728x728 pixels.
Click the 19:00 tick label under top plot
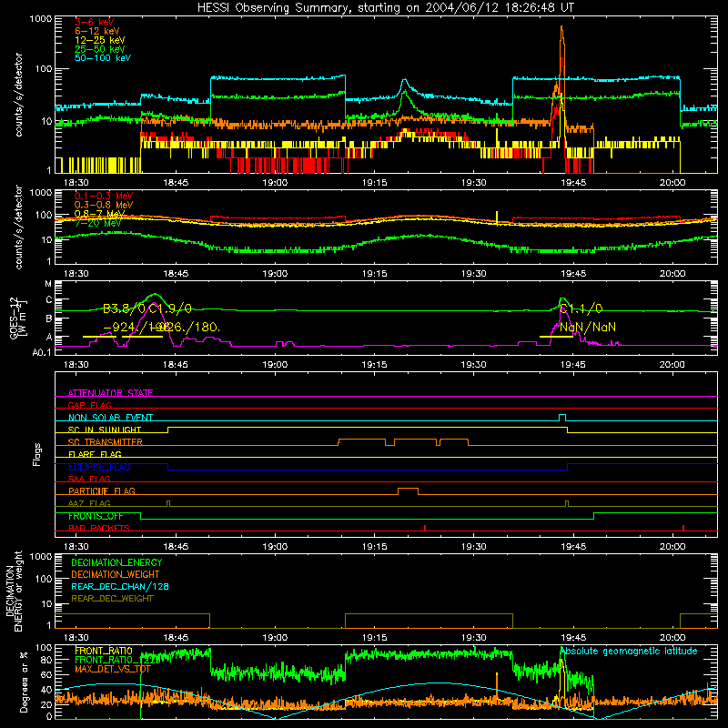pyautogui.click(x=276, y=183)
